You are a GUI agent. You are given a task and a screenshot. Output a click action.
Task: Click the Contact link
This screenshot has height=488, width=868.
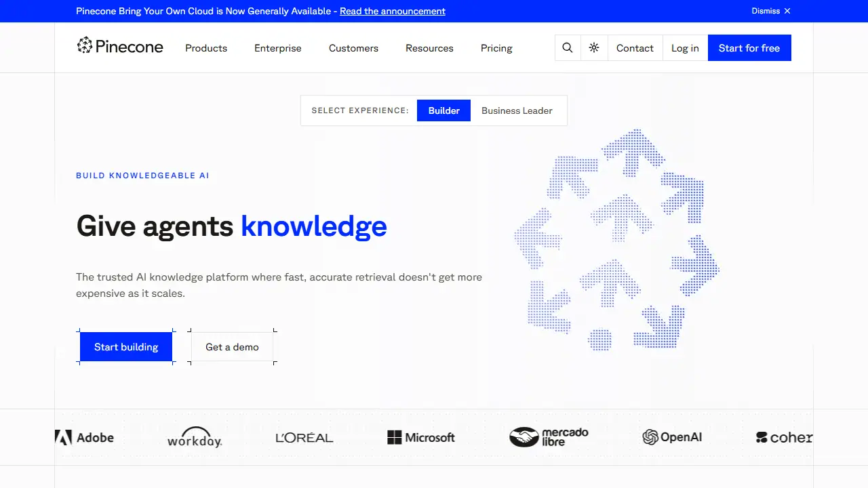[x=635, y=48]
